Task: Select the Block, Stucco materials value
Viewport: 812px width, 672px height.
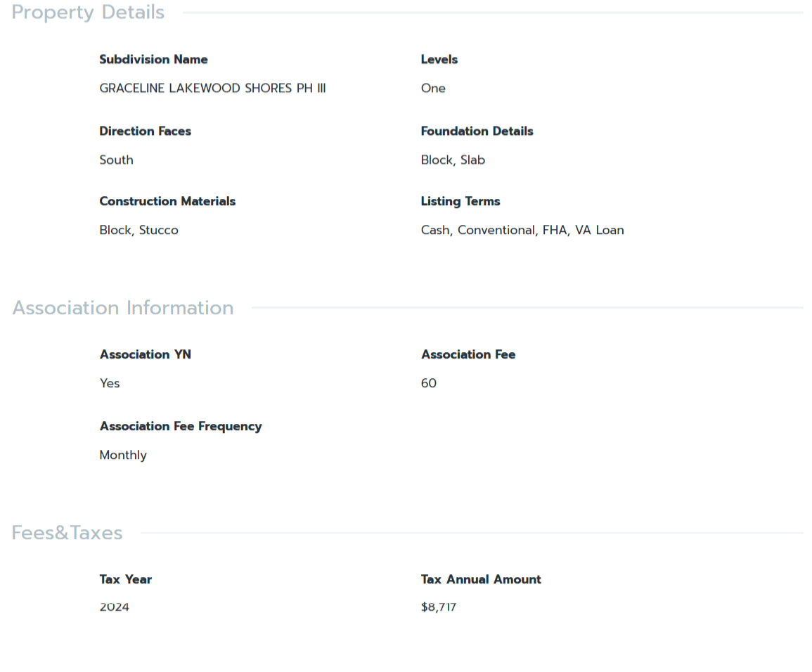Action: coord(138,231)
